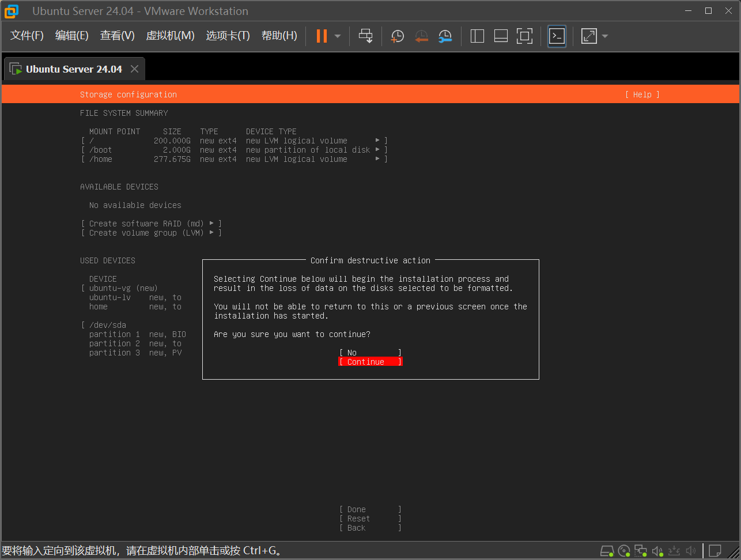Click the ubuntu-lv logical volume entry

tap(110, 297)
